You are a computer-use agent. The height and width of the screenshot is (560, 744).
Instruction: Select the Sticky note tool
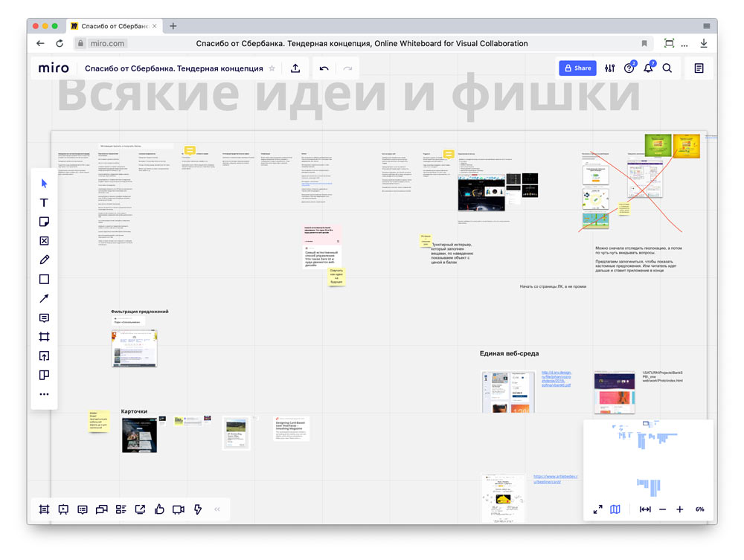(44, 222)
